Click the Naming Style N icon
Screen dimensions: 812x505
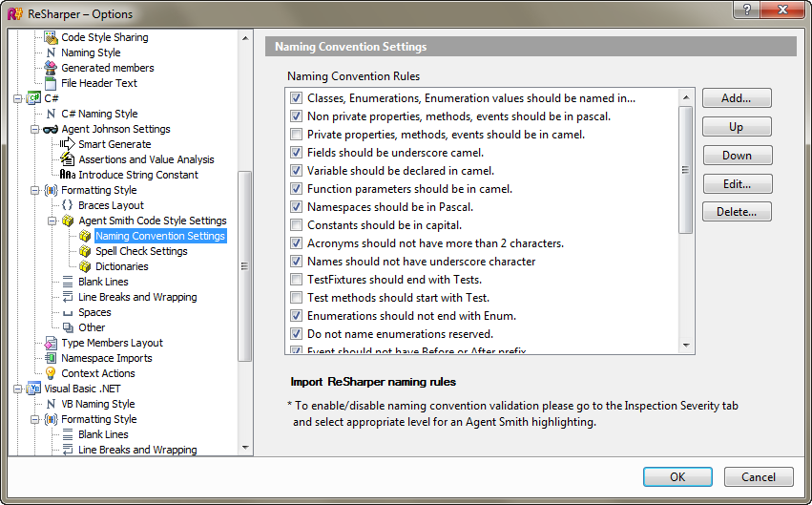pos(51,53)
